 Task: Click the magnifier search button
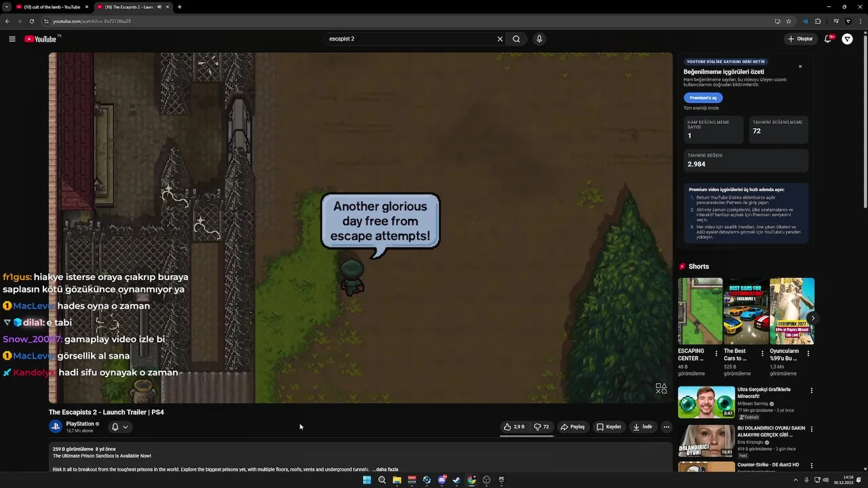tap(517, 39)
